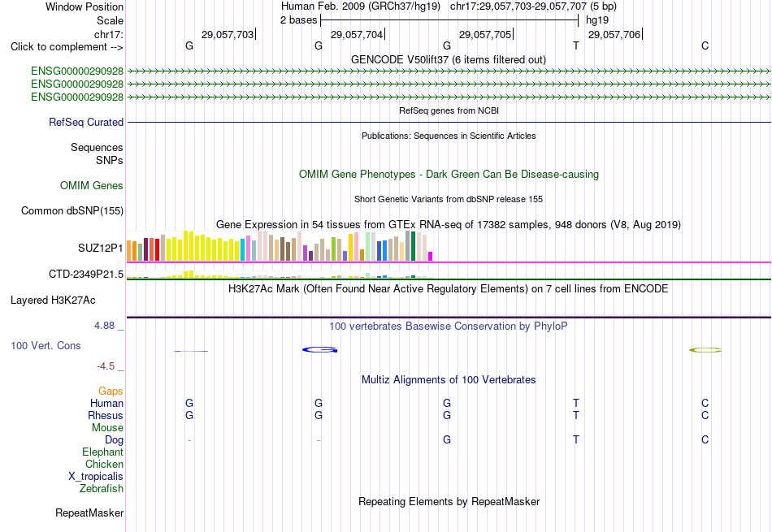772x532 pixels.
Task: Click the SUZ12P1 GTEx expression label
Action: 101,248
